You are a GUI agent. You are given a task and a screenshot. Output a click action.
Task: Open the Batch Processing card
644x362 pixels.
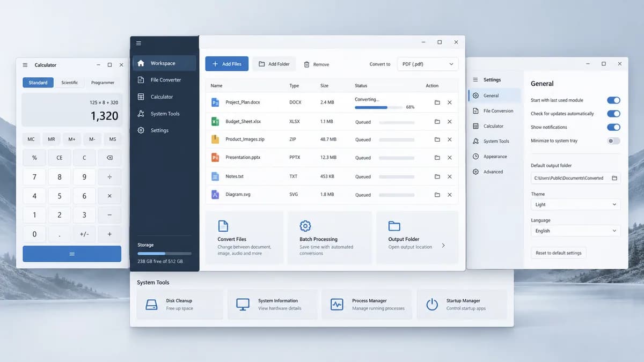pos(330,237)
